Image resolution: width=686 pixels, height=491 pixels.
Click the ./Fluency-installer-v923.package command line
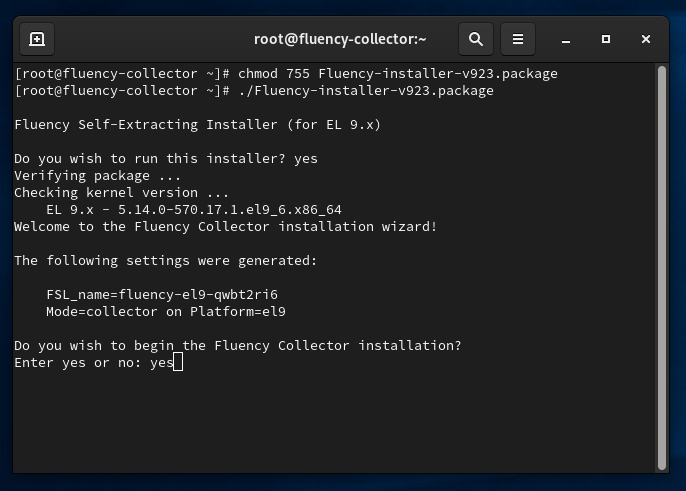(254, 91)
